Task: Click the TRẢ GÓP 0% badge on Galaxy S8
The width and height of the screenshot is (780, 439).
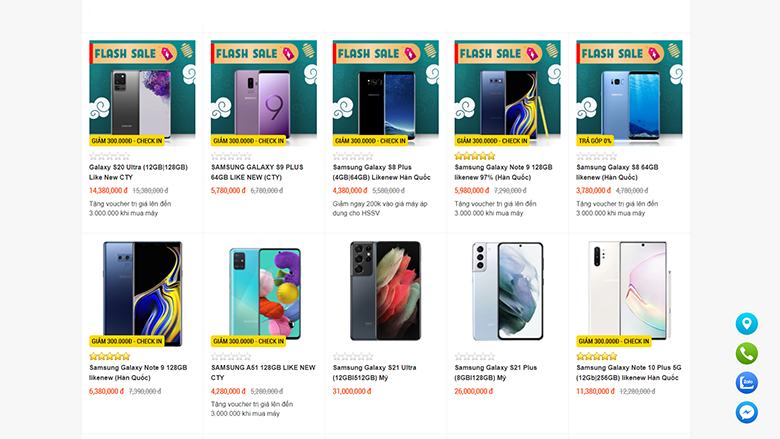Action: tap(595, 141)
